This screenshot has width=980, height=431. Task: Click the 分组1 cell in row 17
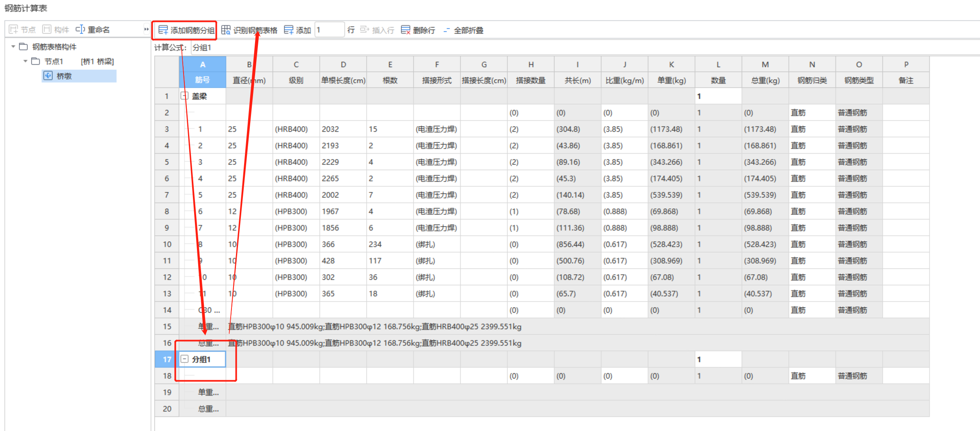pyautogui.click(x=202, y=360)
